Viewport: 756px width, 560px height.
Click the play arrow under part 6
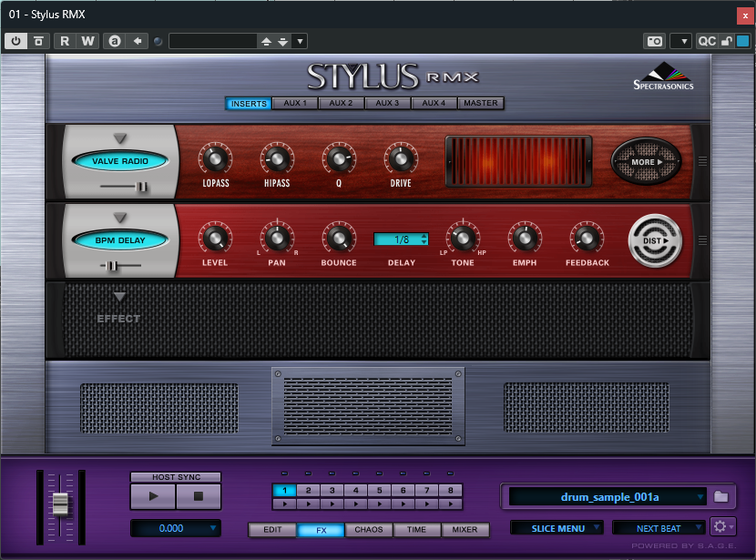(x=404, y=504)
